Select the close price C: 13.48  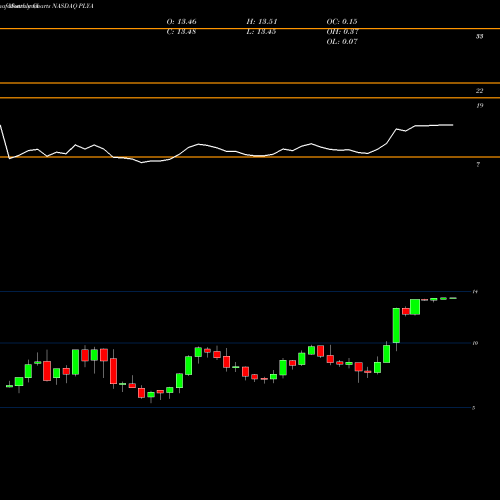tap(181, 32)
